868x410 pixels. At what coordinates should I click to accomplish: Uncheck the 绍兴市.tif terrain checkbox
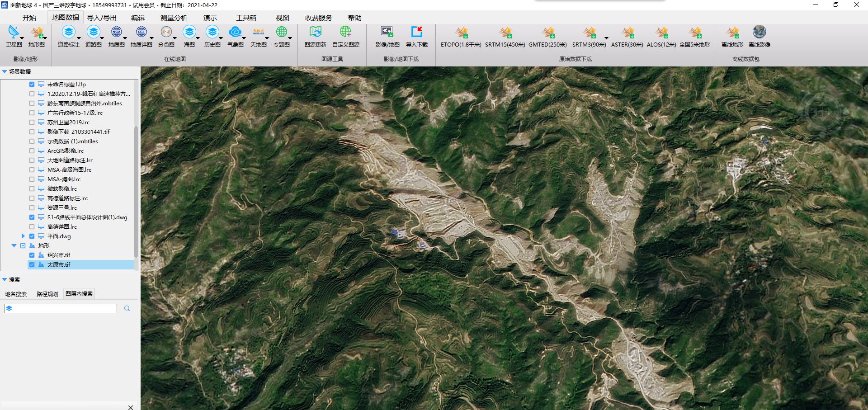click(x=32, y=255)
